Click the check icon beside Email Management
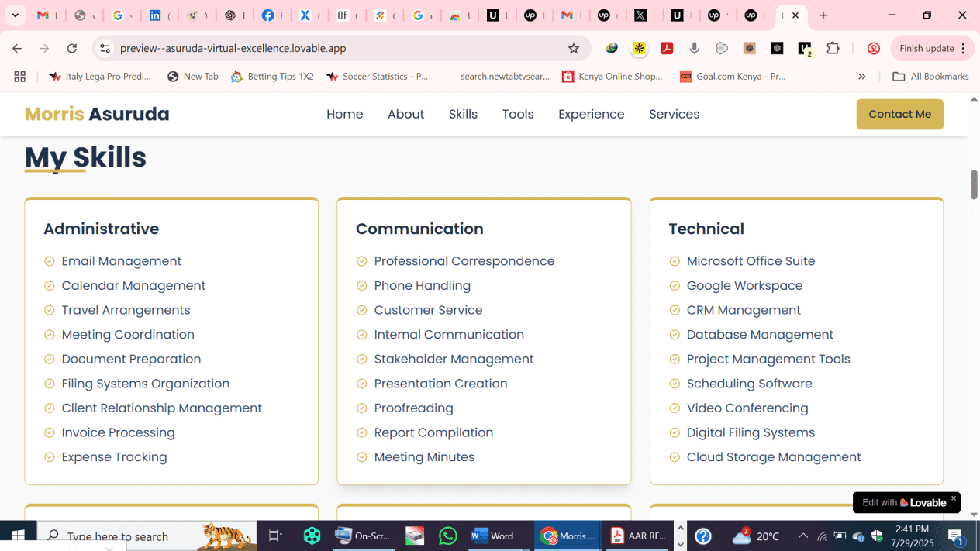The width and height of the screenshot is (980, 551). (x=49, y=261)
